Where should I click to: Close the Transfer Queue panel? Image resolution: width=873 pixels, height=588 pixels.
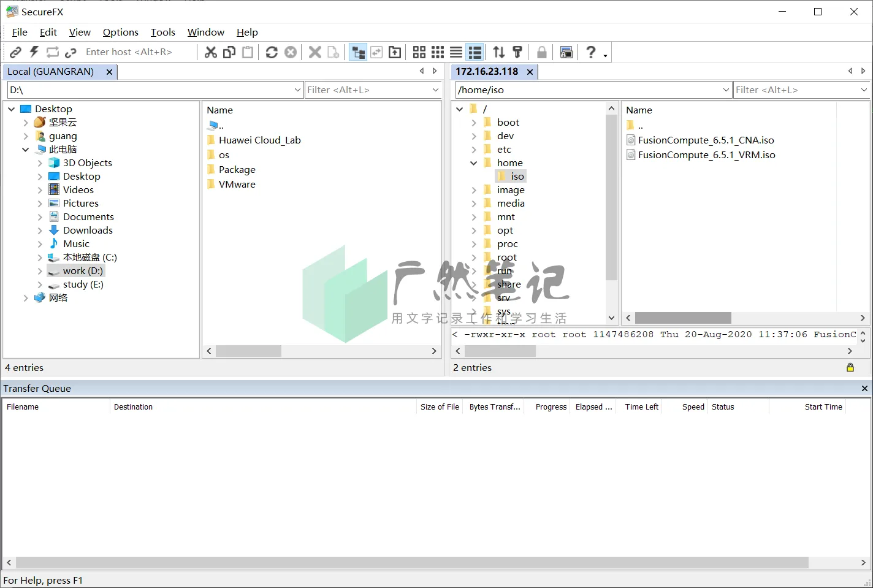point(864,389)
